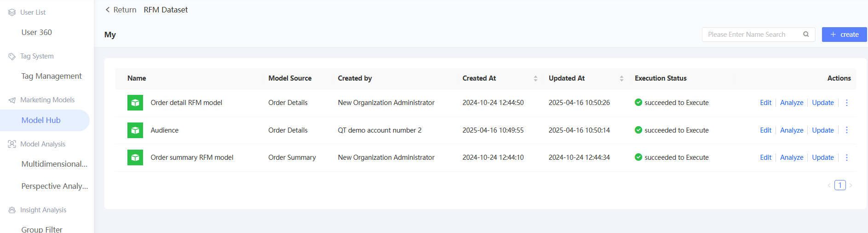Open more actions for Order detail RFM model
The height and width of the screenshot is (233, 868).
click(846, 103)
